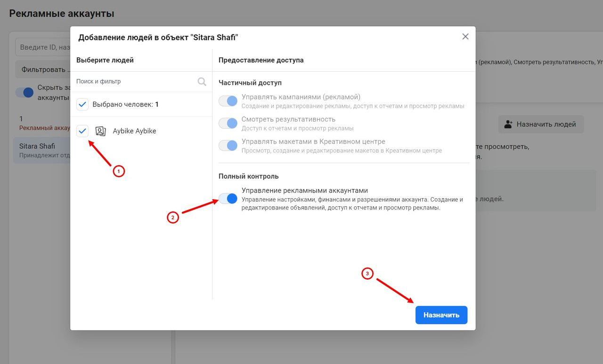Click the Смотреть результативность label
This screenshot has width=603, height=364.
[x=288, y=119]
